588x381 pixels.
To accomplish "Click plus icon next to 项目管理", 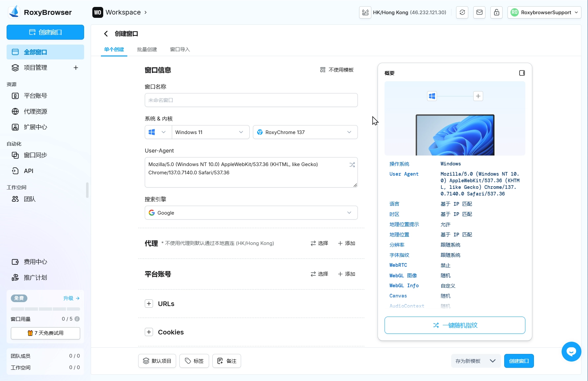I will [x=76, y=68].
